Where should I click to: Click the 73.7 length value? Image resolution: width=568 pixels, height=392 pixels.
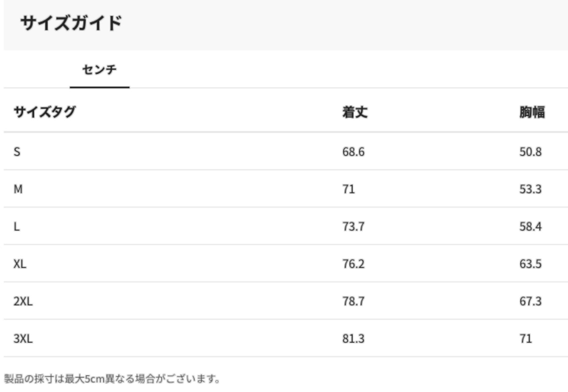point(353,227)
